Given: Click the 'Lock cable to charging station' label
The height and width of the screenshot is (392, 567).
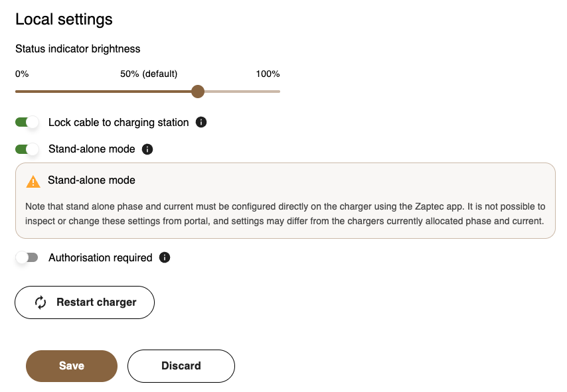Looking at the screenshot, I should 119,123.
